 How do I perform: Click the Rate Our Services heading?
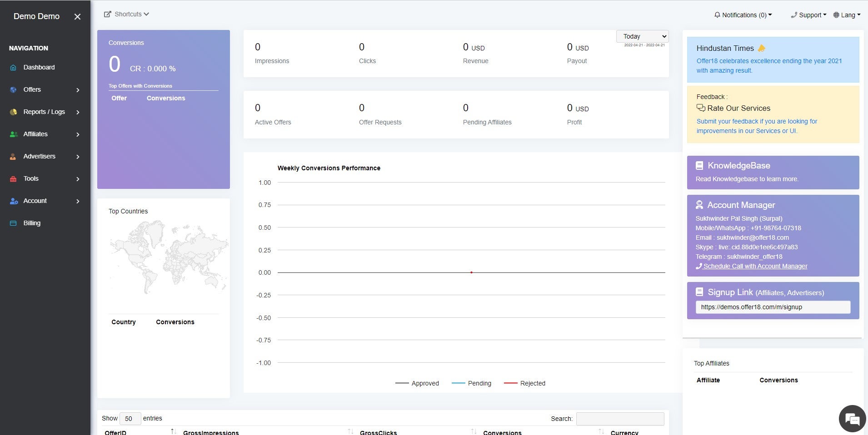[738, 108]
